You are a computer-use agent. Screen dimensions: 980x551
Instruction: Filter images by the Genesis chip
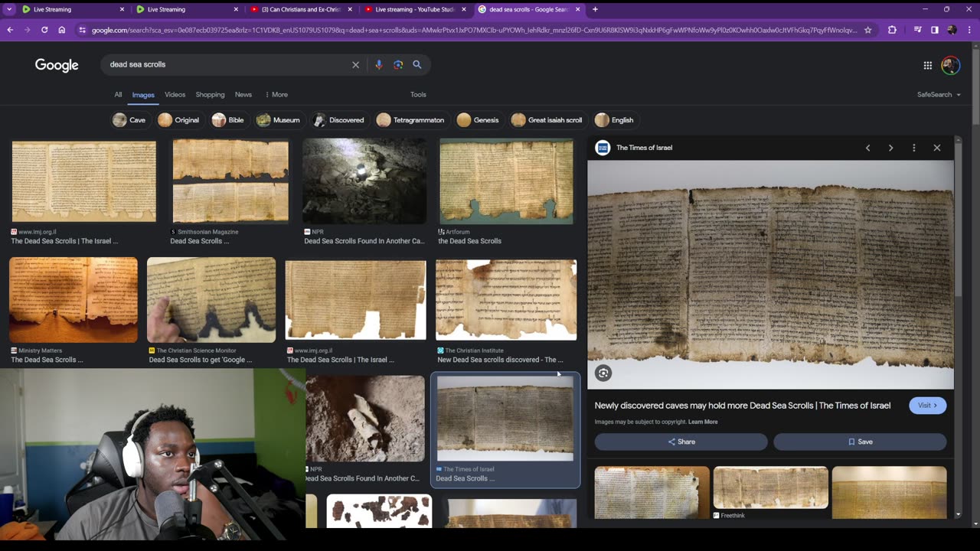[478, 120]
